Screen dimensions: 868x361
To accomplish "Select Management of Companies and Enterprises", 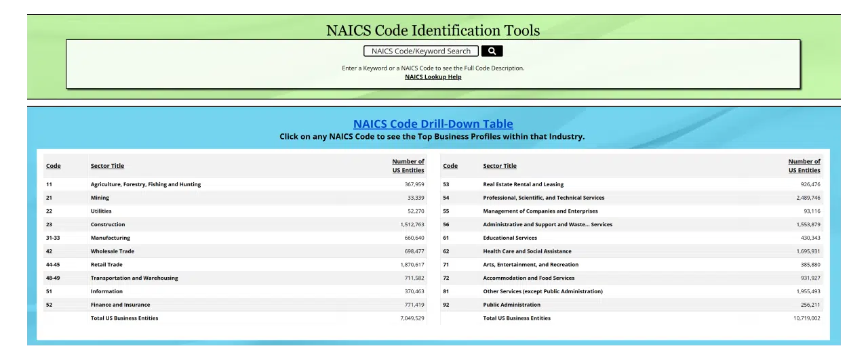I will pyautogui.click(x=540, y=211).
